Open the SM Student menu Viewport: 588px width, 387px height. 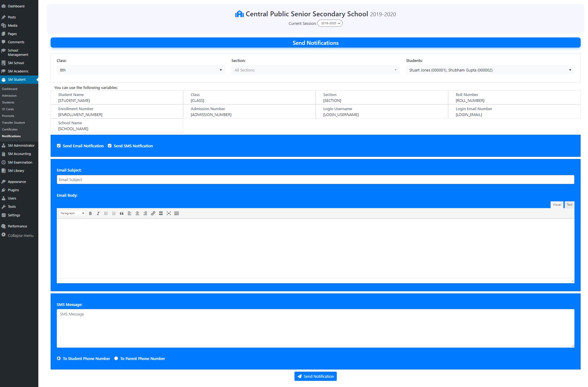point(19,79)
